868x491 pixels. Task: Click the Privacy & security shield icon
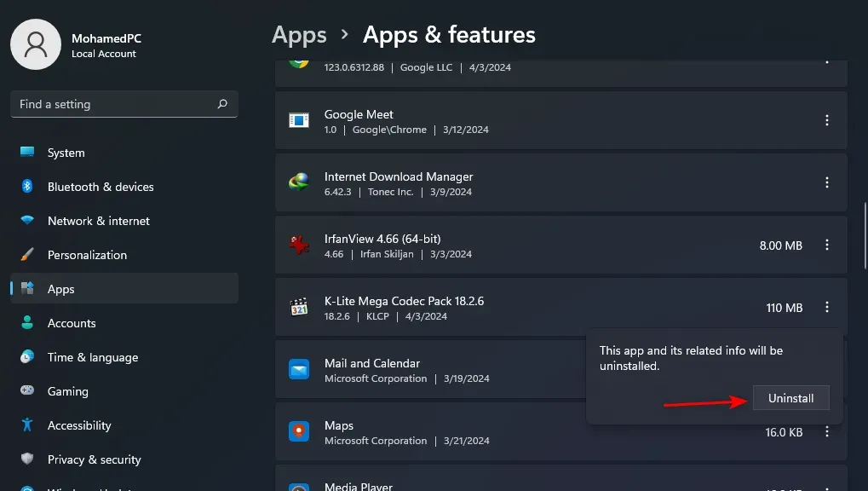(27, 459)
